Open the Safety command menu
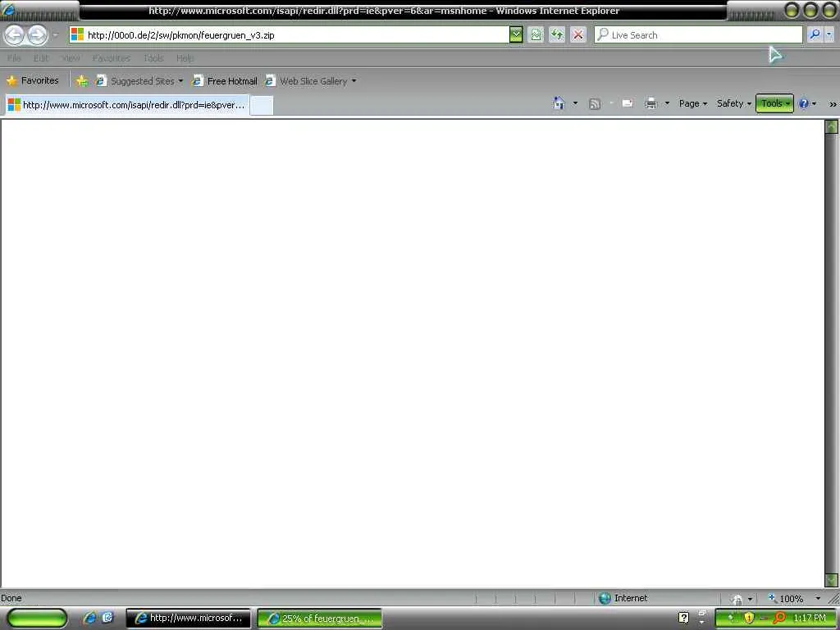Image resolution: width=840 pixels, height=630 pixels. (x=734, y=103)
